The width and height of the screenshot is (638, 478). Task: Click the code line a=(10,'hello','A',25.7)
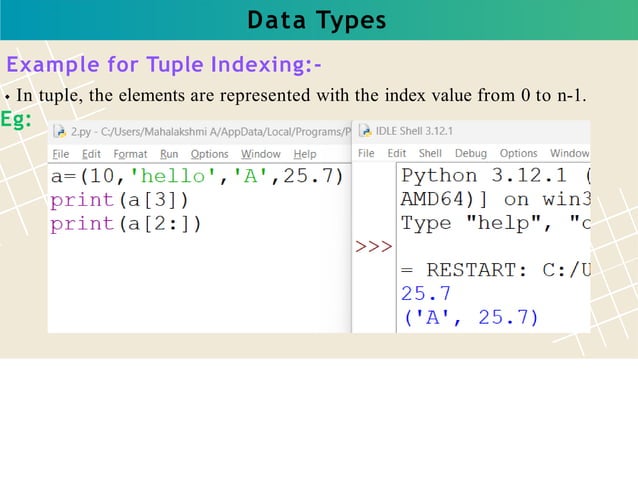tap(197, 176)
